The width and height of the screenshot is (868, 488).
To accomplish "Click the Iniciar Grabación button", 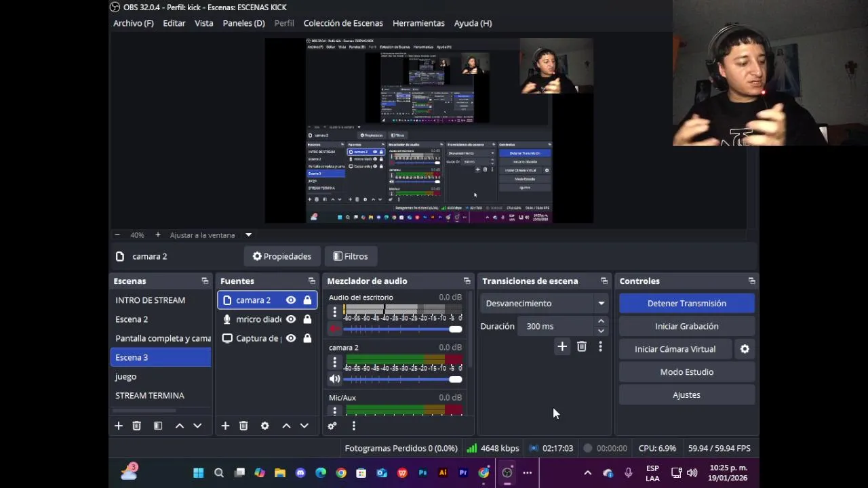I will (687, 326).
